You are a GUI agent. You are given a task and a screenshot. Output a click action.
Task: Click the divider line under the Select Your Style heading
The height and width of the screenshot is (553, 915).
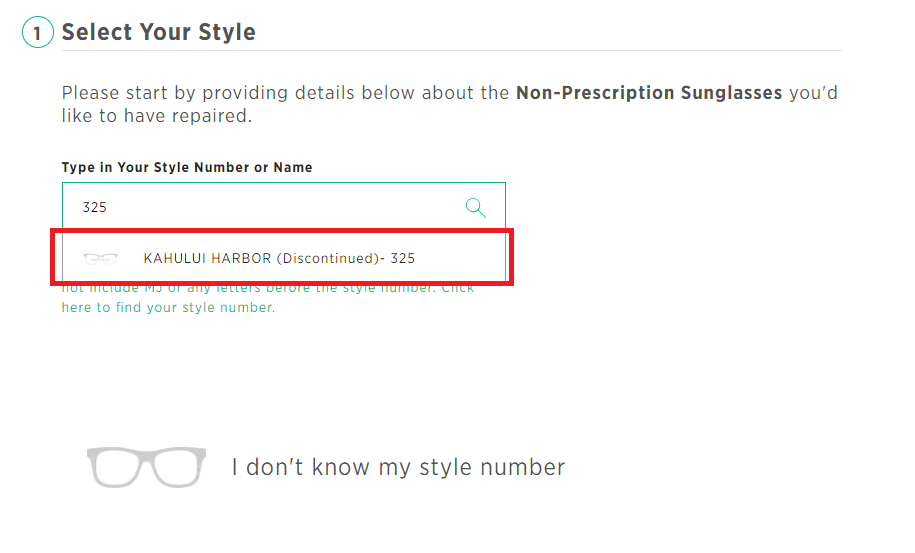452,50
